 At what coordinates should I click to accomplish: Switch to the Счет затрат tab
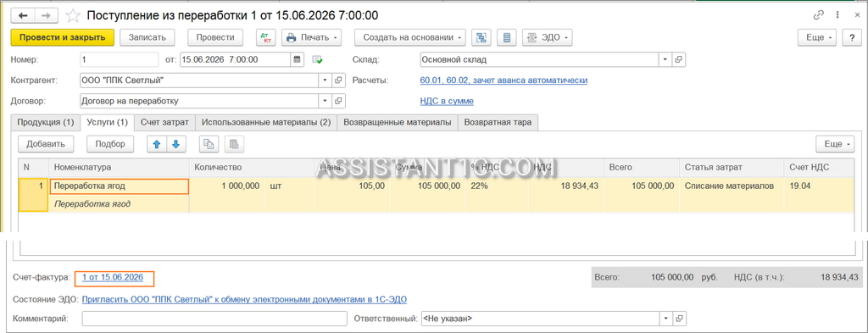164,122
